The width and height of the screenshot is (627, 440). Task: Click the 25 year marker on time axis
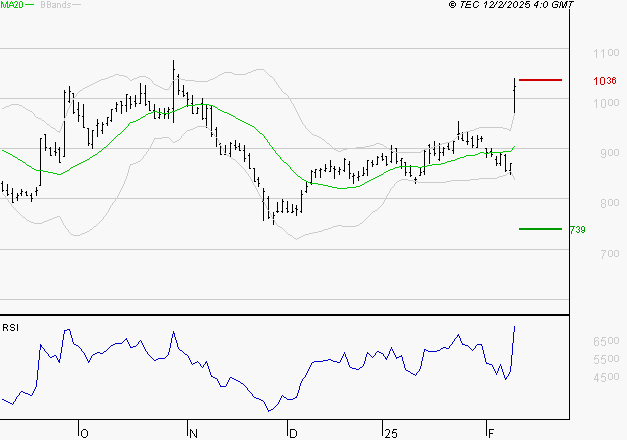(x=390, y=433)
